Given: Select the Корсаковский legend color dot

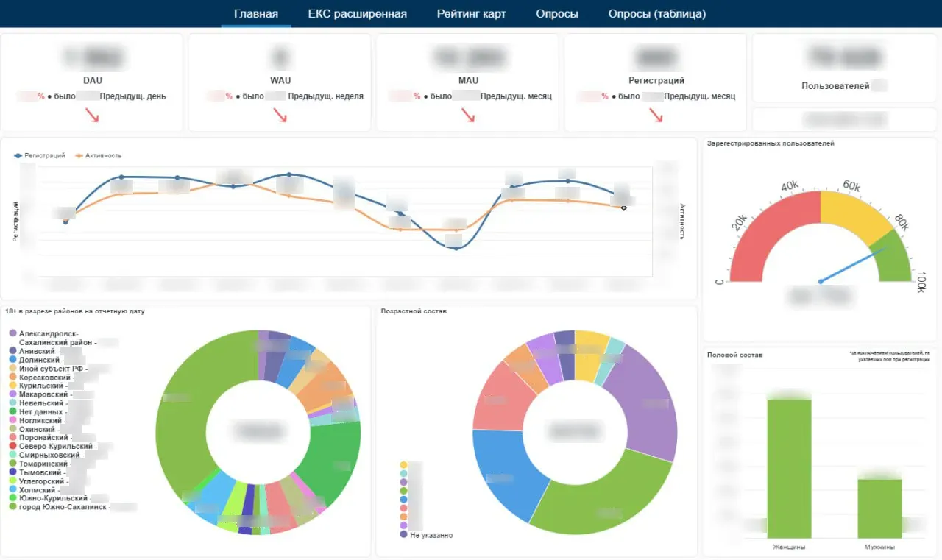Looking at the screenshot, I should point(13,377).
